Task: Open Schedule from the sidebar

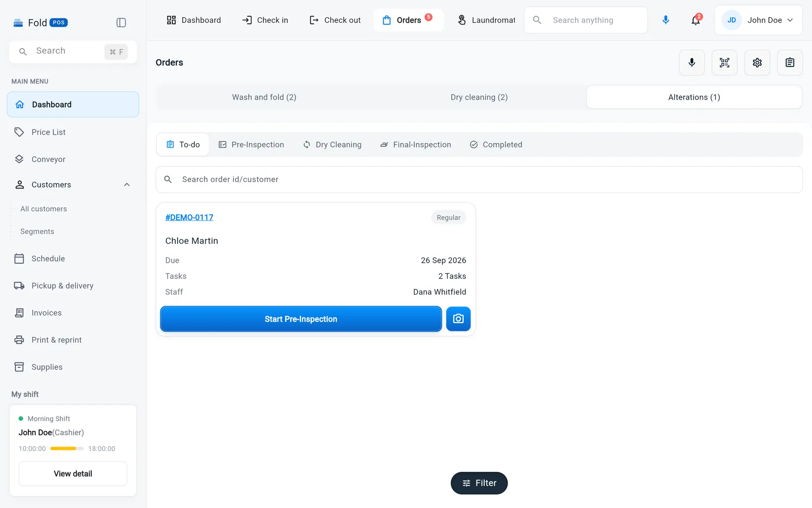Action: (x=73, y=259)
